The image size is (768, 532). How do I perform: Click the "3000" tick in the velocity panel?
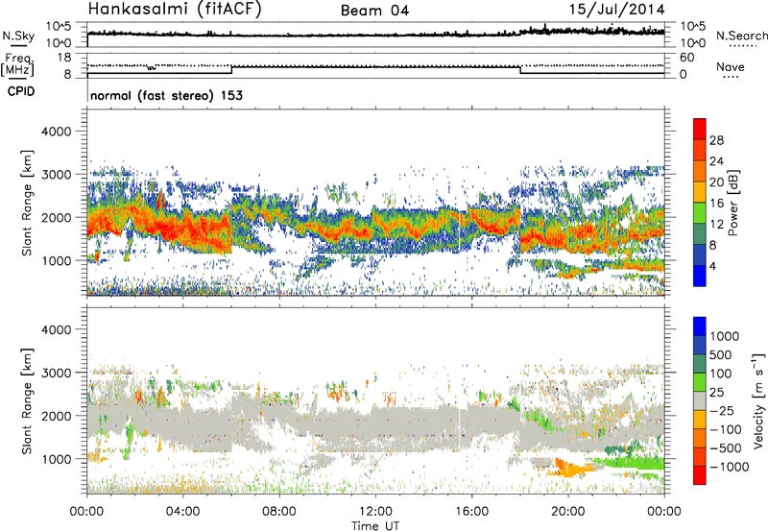56,373
